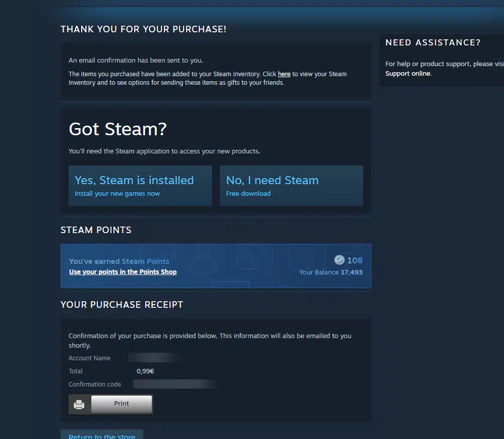Image resolution: width=504 pixels, height=439 pixels.
Task: Open the 'here' Steam Inventory link
Action: 284,74
